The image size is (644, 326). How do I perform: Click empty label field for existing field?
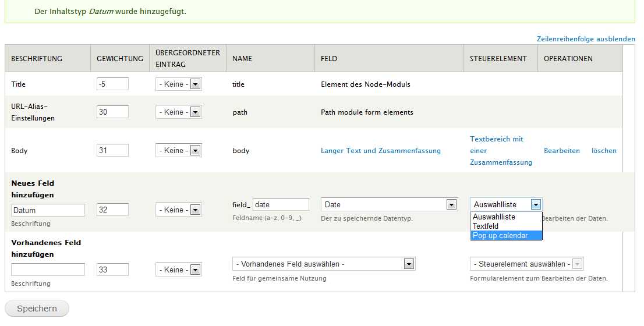(x=48, y=270)
